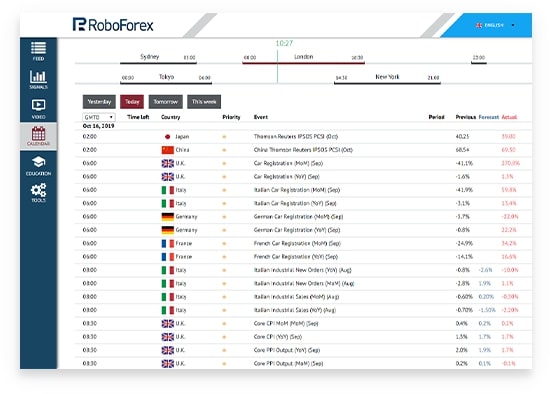Image resolution: width=550 pixels, height=394 pixels.
Task: Click U.K. flag in Car Registration (MoM) row
Action: click(x=168, y=163)
